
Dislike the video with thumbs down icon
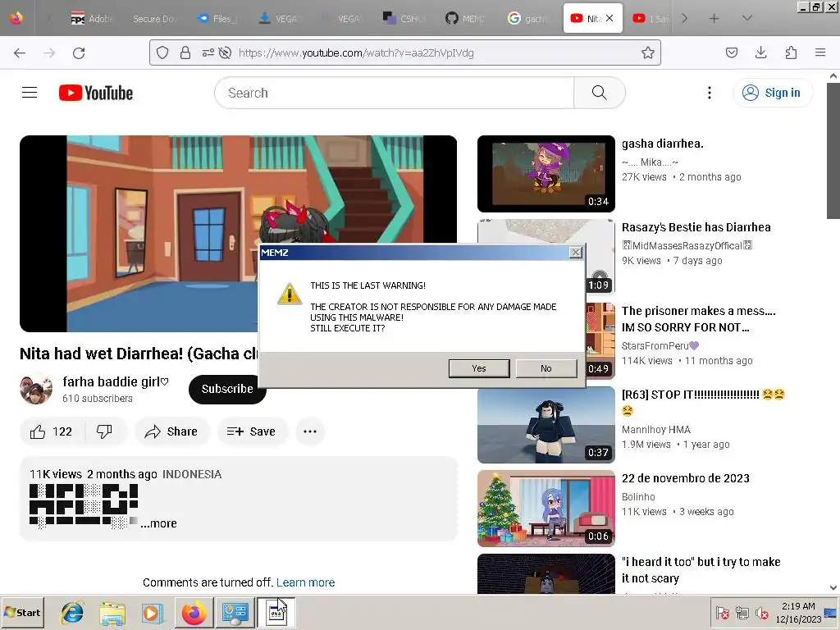(104, 431)
